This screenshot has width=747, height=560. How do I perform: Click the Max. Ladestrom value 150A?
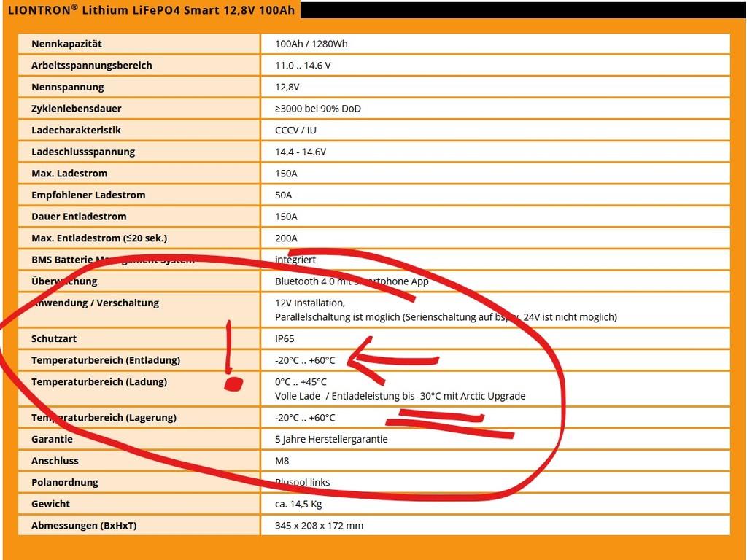[x=286, y=174]
